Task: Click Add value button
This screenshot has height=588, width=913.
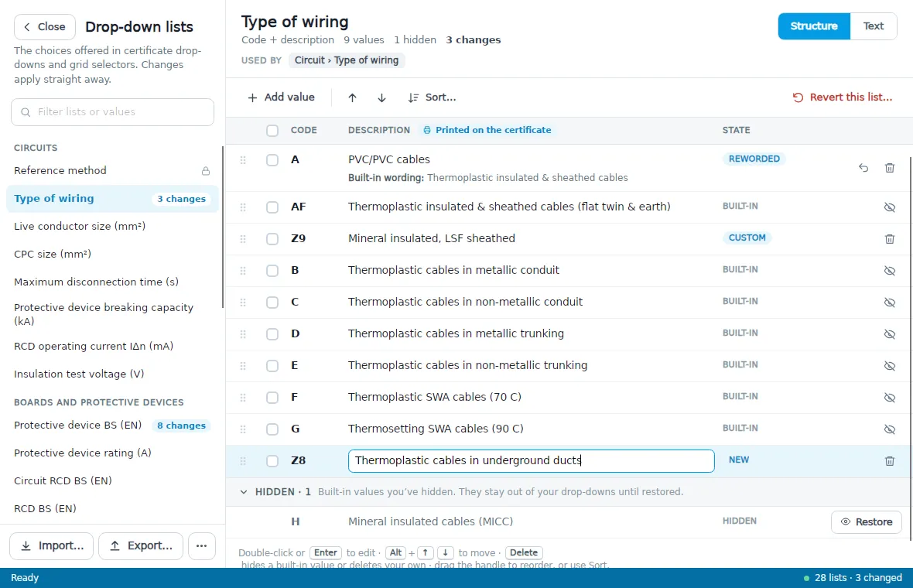Action: click(x=281, y=97)
